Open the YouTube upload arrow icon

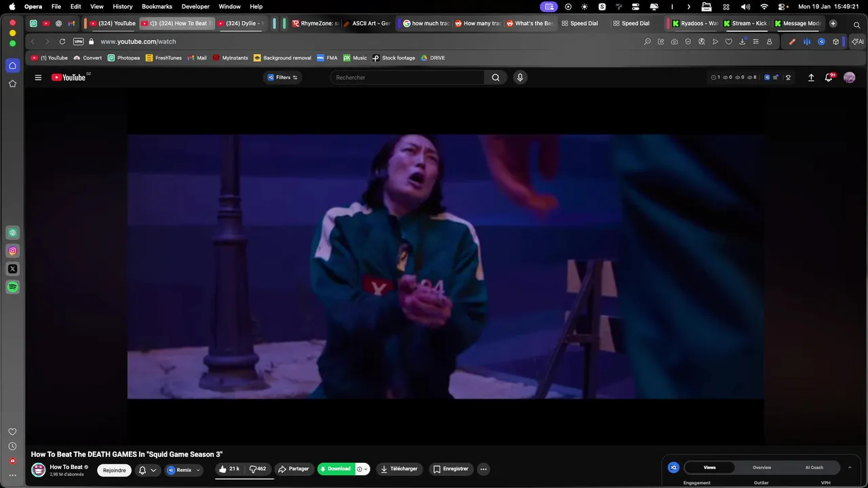811,77
